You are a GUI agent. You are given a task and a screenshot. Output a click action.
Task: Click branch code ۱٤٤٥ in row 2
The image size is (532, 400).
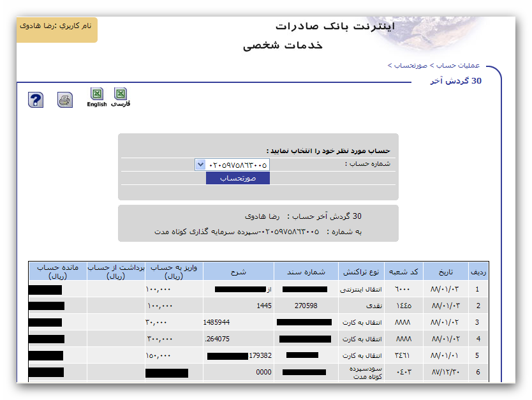(x=404, y=306)
